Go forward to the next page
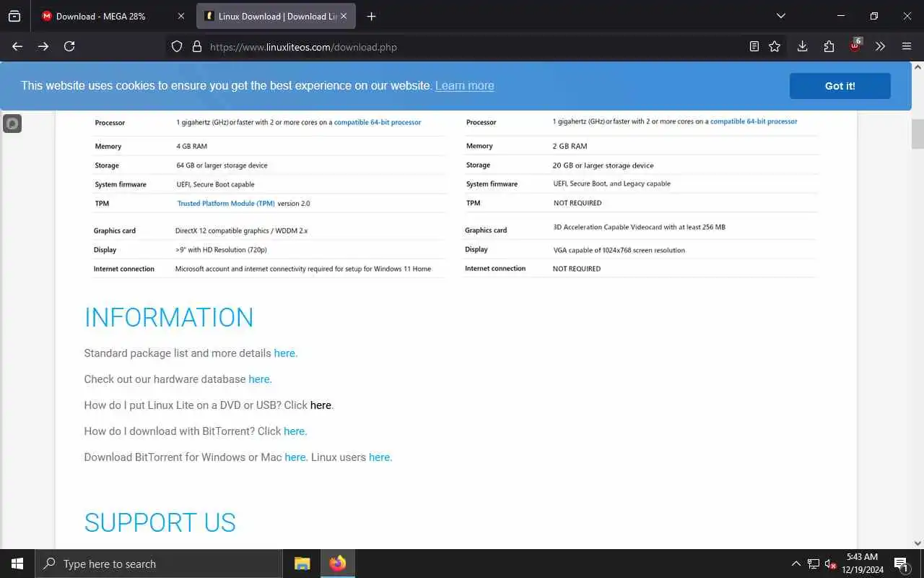Screen dimensions: 924x578 click(43, 46)
